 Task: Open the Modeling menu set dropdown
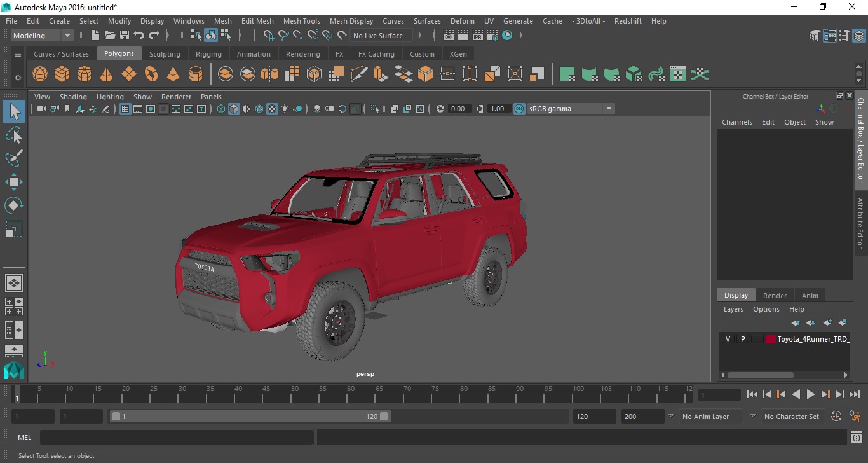(43, 36)
